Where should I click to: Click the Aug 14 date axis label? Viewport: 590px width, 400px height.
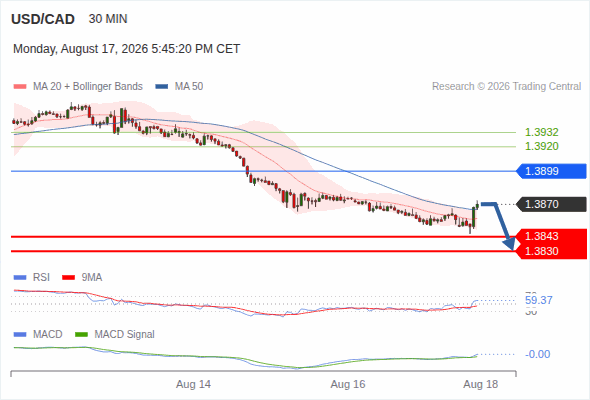tap(193, 384)
